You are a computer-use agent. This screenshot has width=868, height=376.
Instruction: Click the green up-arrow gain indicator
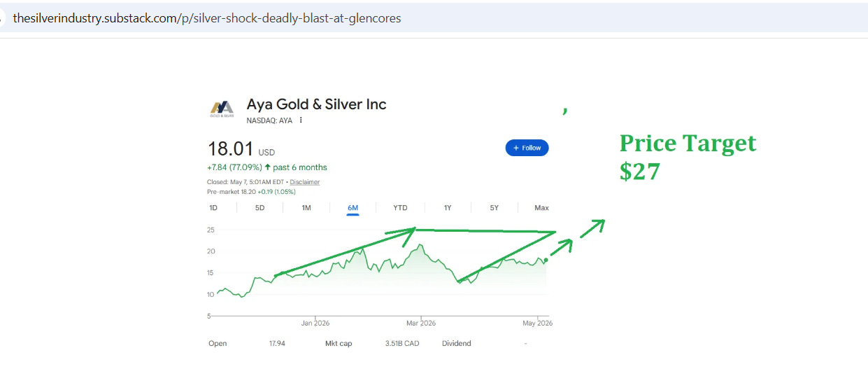click(x=268, y=167)
